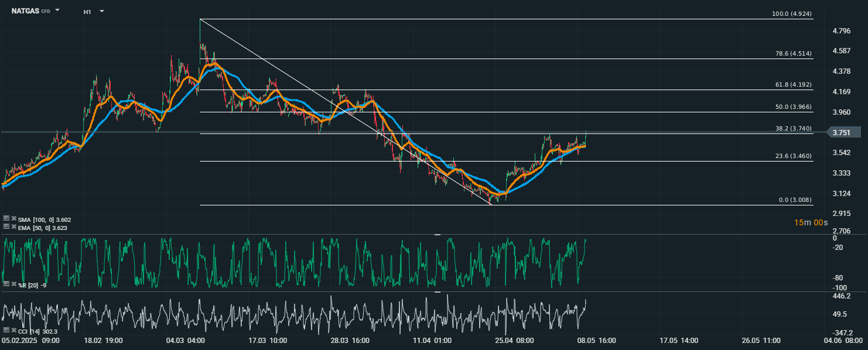Select the H1 timeframe label
Viewport: 868px width, 350px height.
(x=87, y=12)
